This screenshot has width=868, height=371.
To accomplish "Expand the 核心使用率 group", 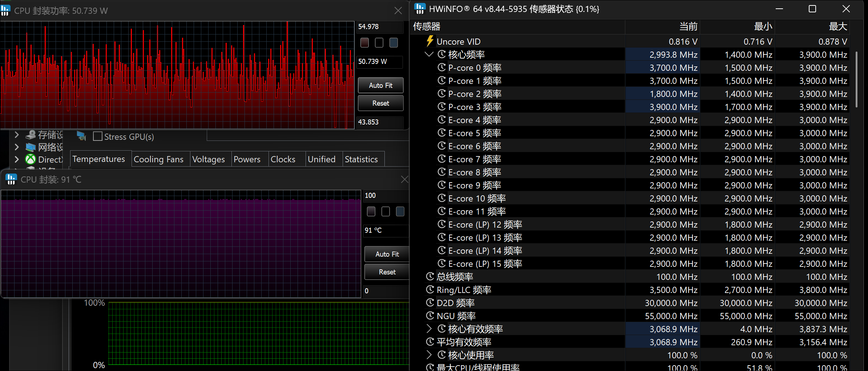I will 429,355.
